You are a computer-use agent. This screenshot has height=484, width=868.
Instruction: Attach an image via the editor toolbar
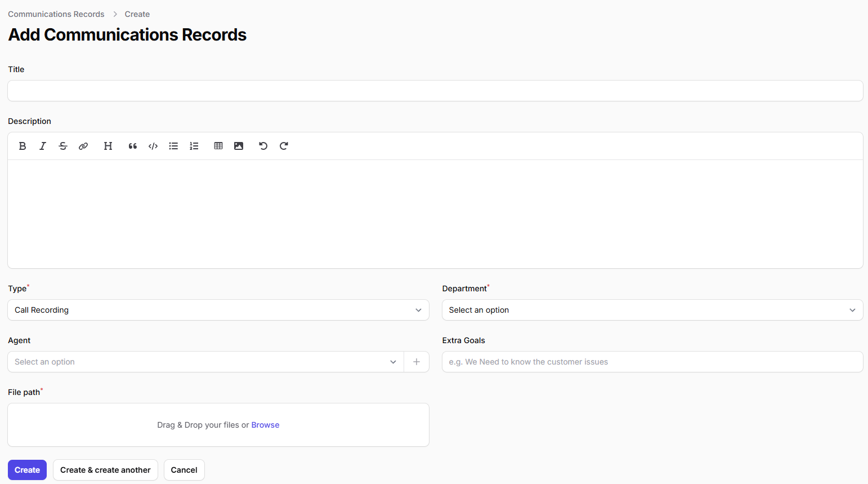coord(239,146)
